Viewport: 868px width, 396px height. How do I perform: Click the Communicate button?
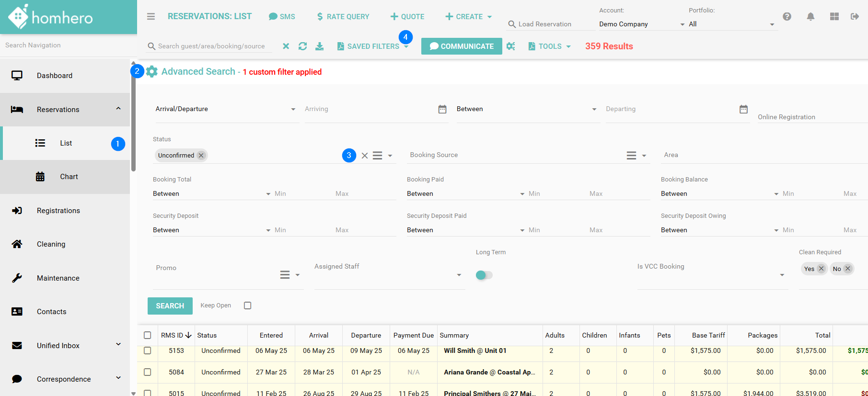pos(462,46)
